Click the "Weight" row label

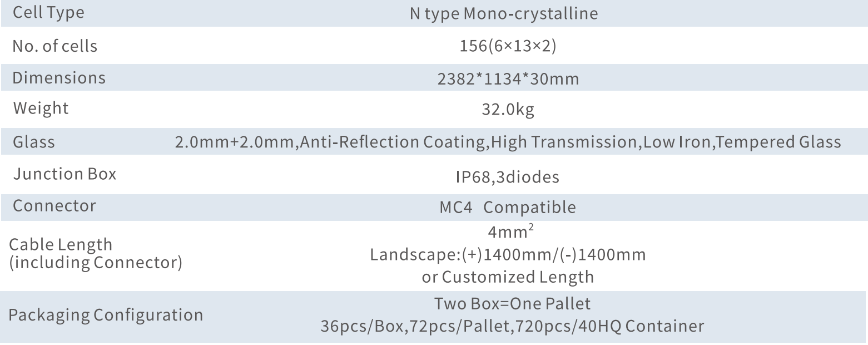point(41,108)
